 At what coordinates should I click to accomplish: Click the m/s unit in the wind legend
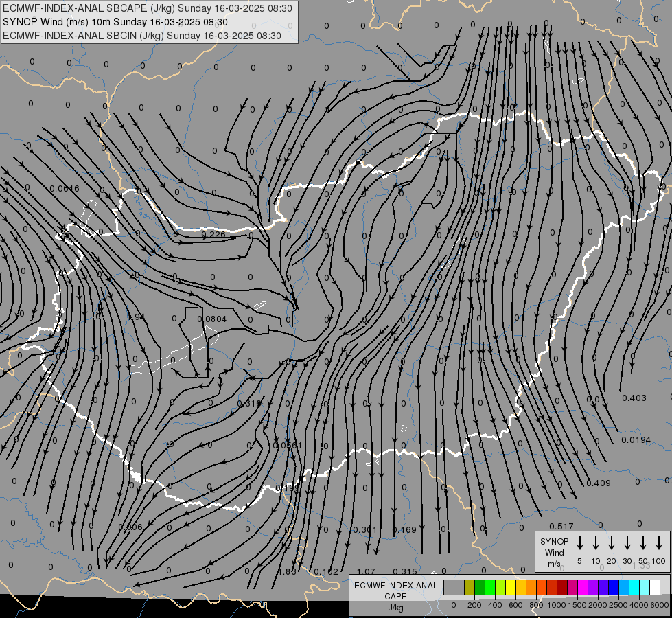tap(554, 564)
